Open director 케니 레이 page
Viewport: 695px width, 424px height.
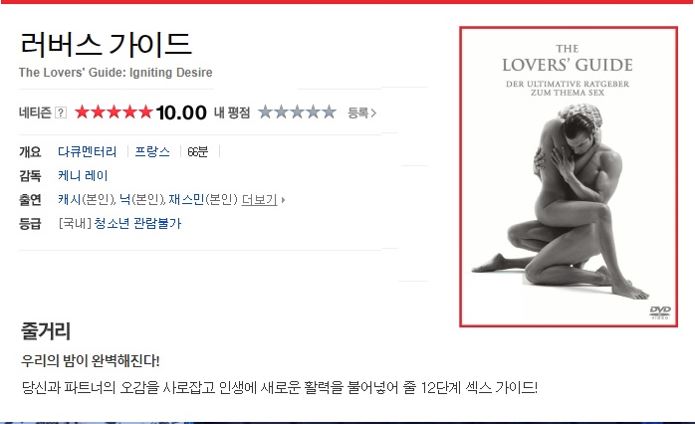(x=83, y=176)
